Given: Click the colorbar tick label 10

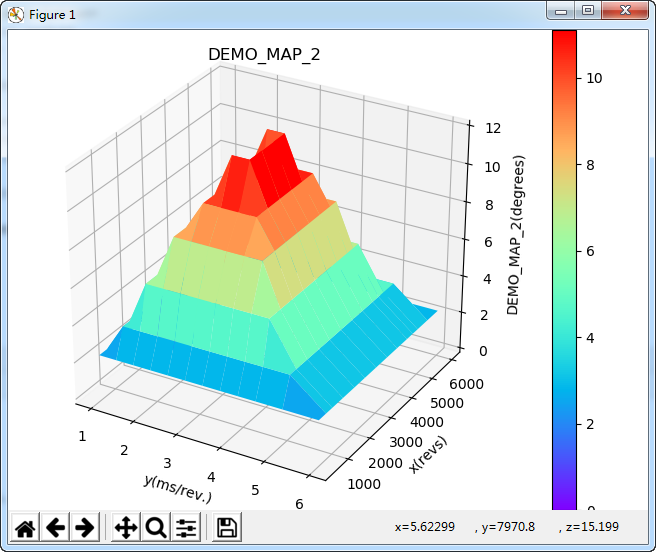Looking at the screenshot, I should [594, 78].
